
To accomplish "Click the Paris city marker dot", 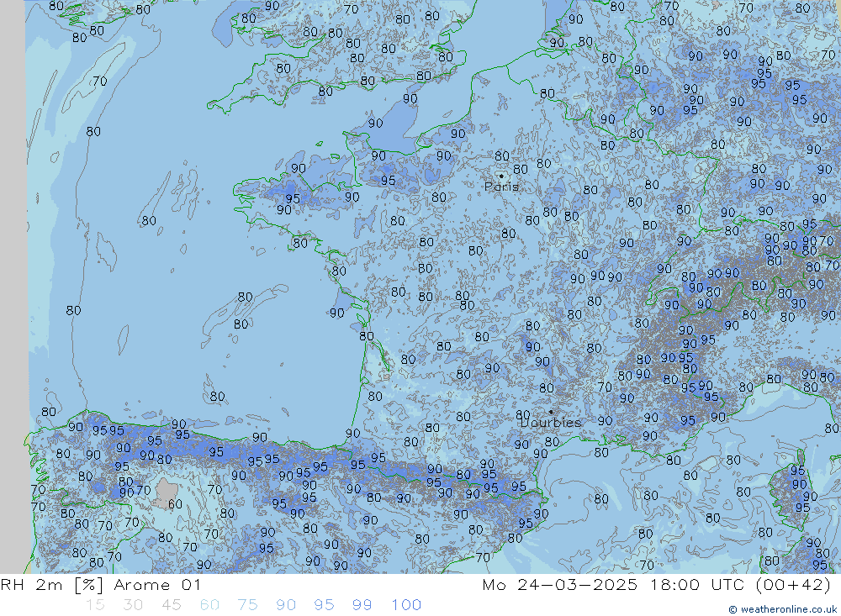I will tap(501, 176).
